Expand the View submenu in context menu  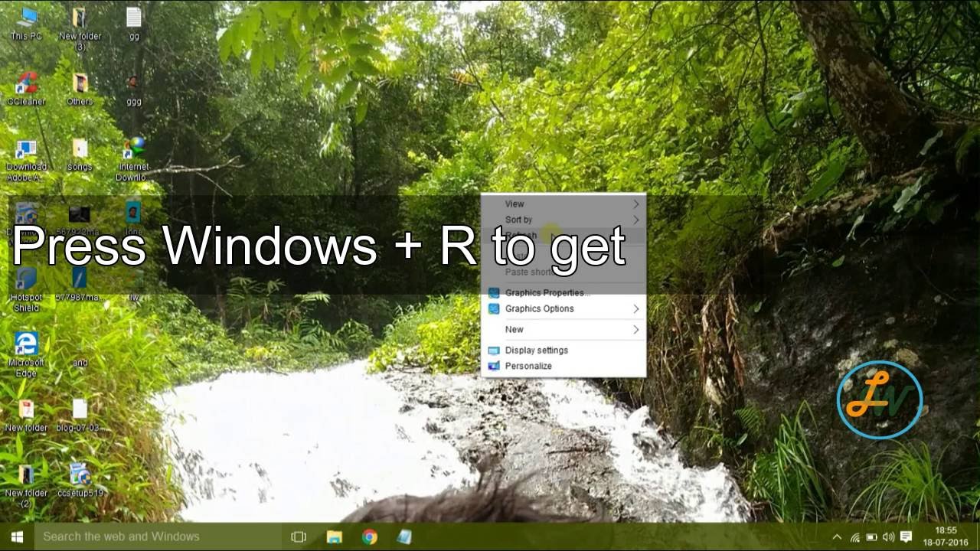(563, 204)
